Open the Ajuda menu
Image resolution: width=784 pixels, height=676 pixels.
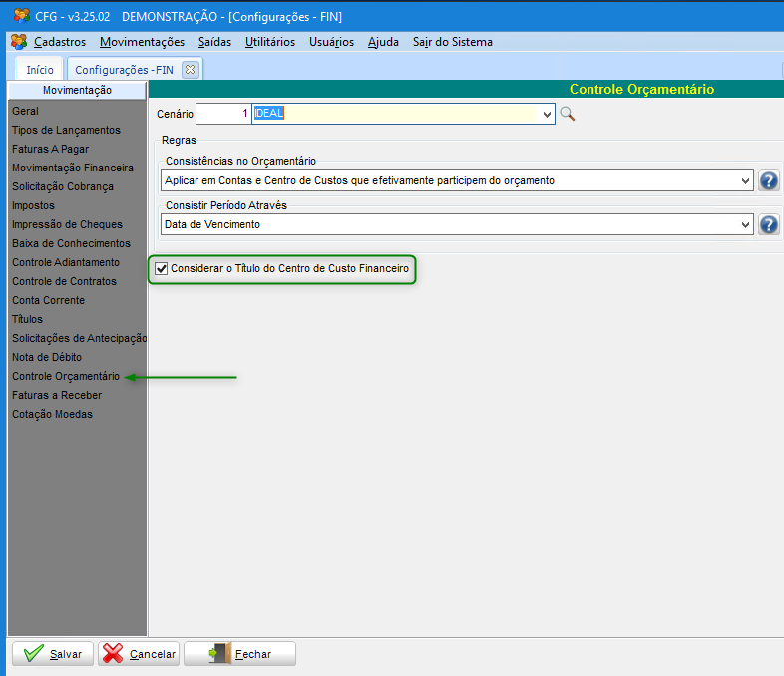[x=383, y=42]
